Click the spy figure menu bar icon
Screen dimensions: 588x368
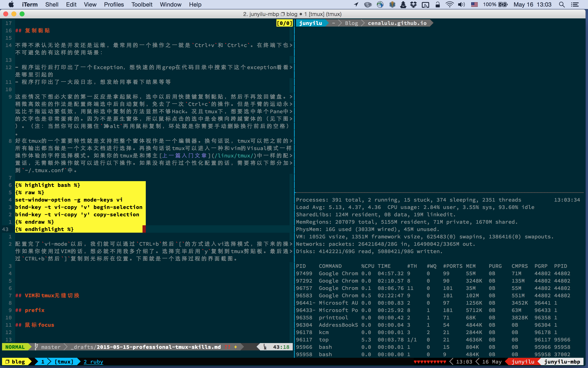(403, 4)
